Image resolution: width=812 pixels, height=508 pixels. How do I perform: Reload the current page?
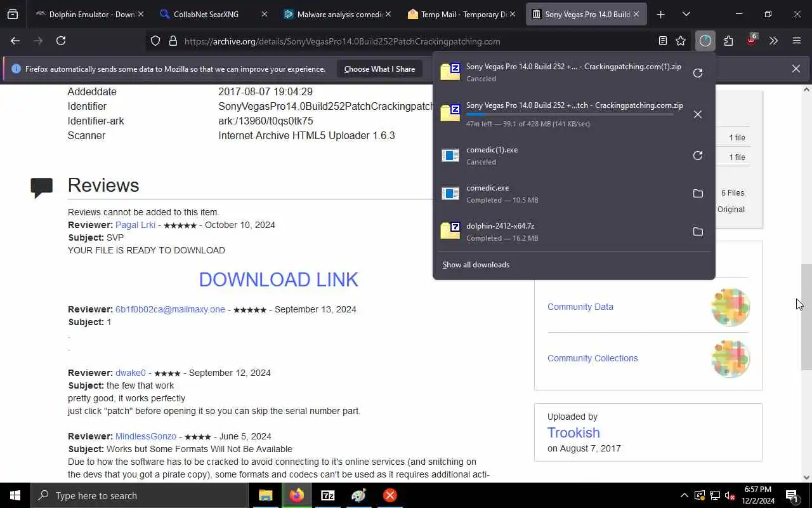pyautogui.click(x=61, y=41)
